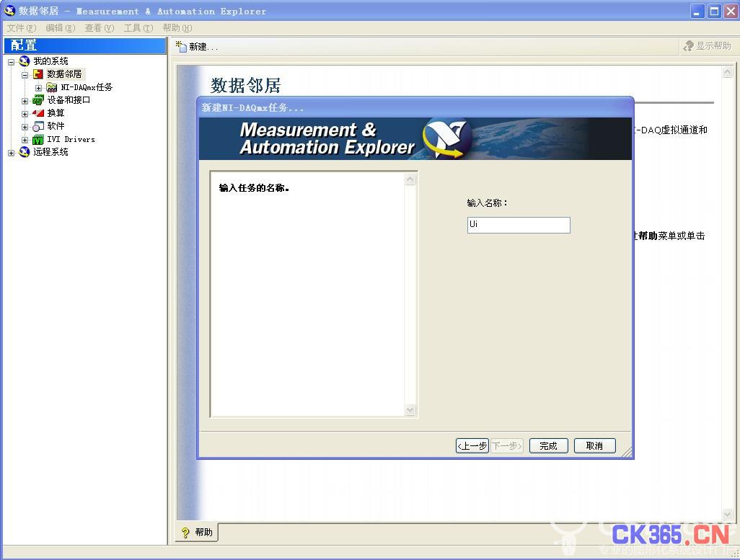The width and height of the screenshot is (740, 560).
Task: Click the main pane's scroll-up arrow
Action: [x=727, y=71]
